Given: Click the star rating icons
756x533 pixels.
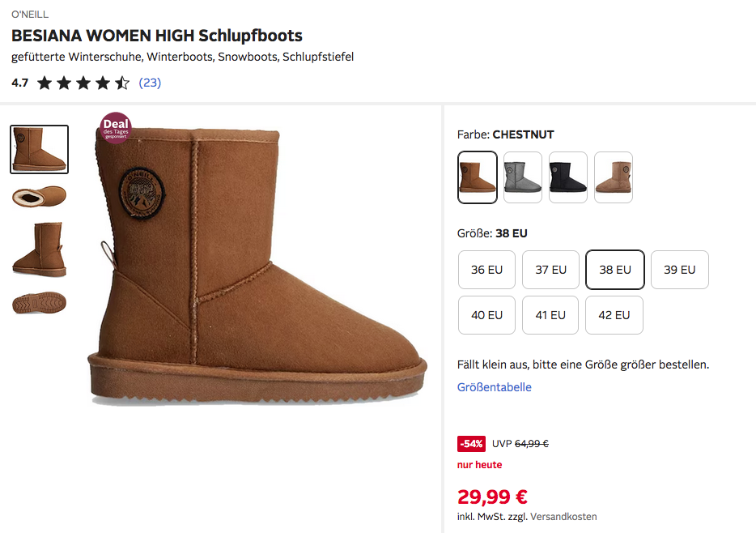Looking at the screenshot, I should (x=83, y=83).
